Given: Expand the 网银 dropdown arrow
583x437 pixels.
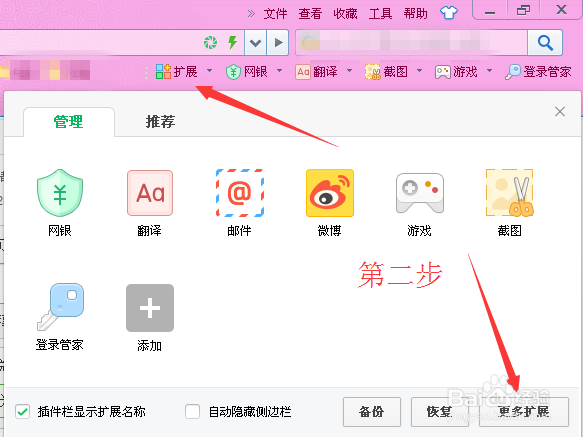Looking at the screenshot, I should click(x=280, y=71).
